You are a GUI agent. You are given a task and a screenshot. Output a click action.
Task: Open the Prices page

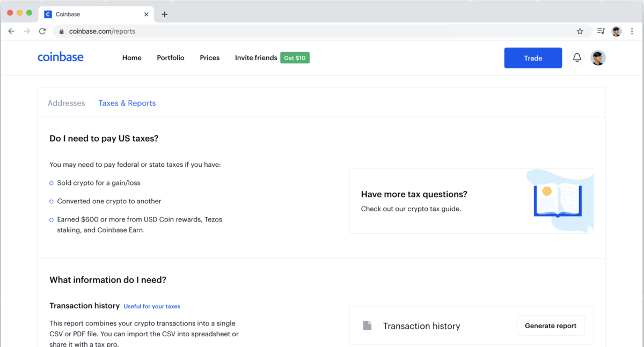tap(210, 58)
